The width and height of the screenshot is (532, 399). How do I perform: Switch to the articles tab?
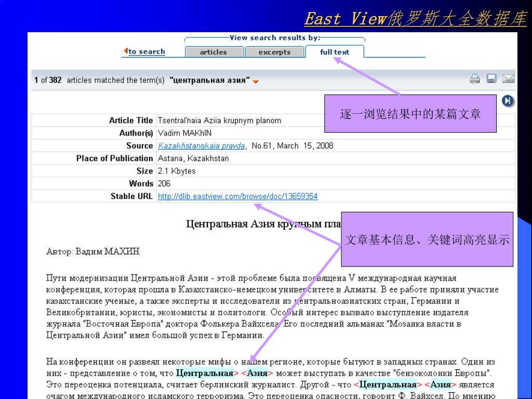[214, 52]
